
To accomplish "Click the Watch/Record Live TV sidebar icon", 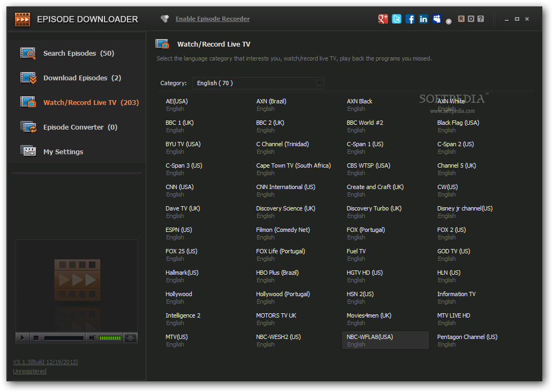I will (x=28, y=102).
